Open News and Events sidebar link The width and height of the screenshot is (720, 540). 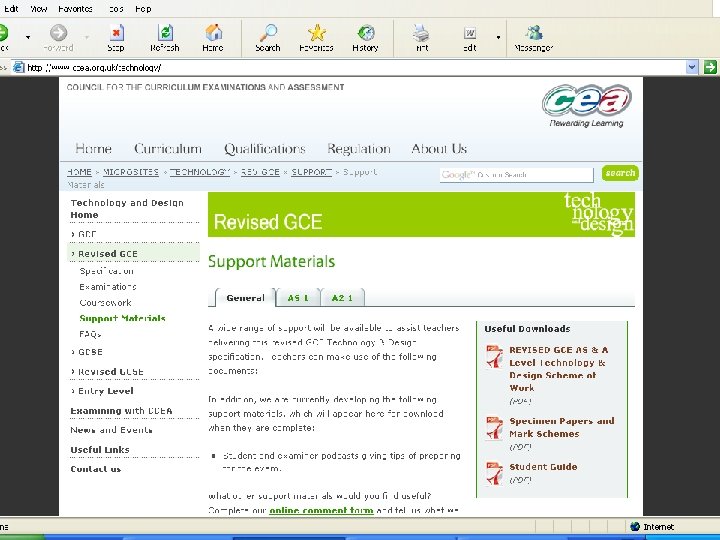coord(111,430)
